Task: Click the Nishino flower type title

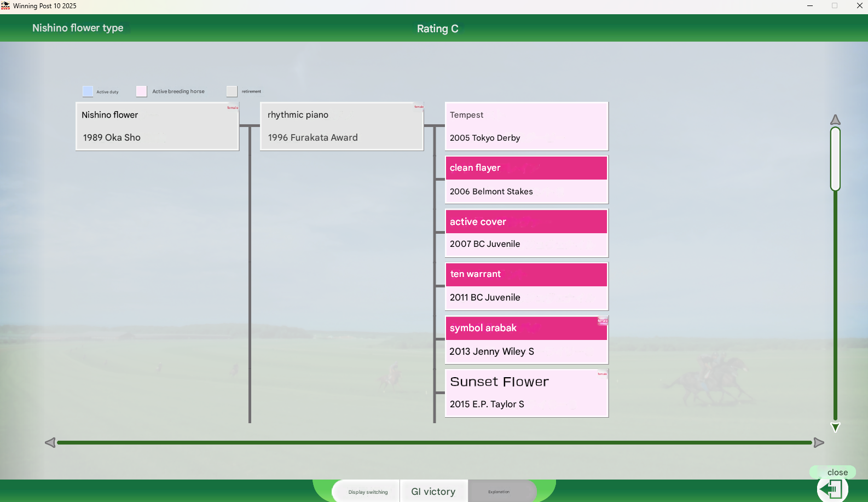Action: 78,28
